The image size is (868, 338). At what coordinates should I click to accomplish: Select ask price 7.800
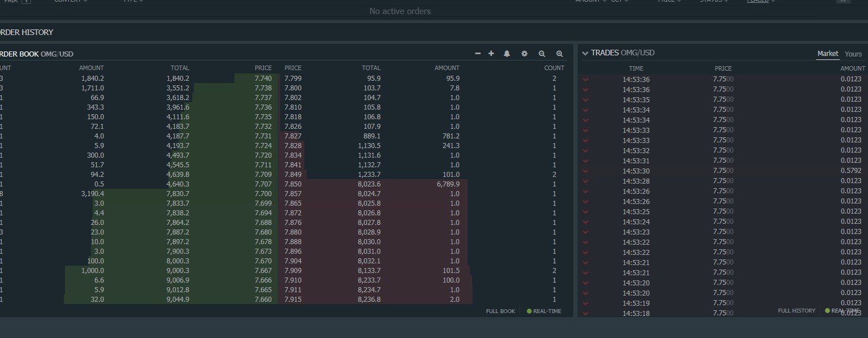(x=293, y=88)
